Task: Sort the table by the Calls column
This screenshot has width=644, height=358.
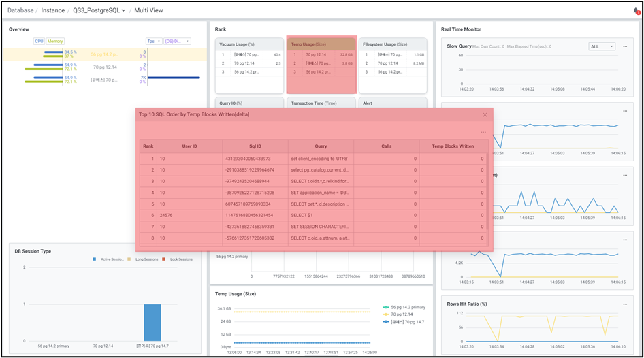Action: coord(387,146)
